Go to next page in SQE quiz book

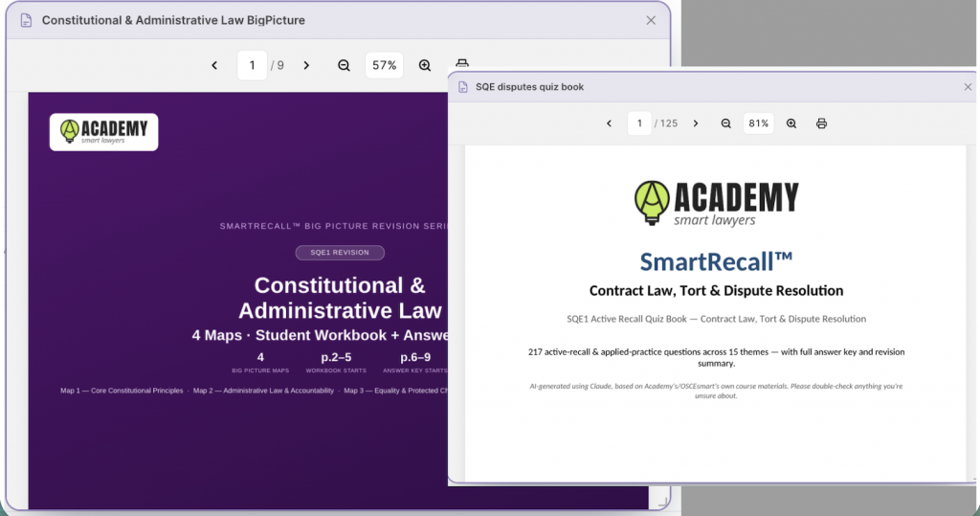point(696,123)
